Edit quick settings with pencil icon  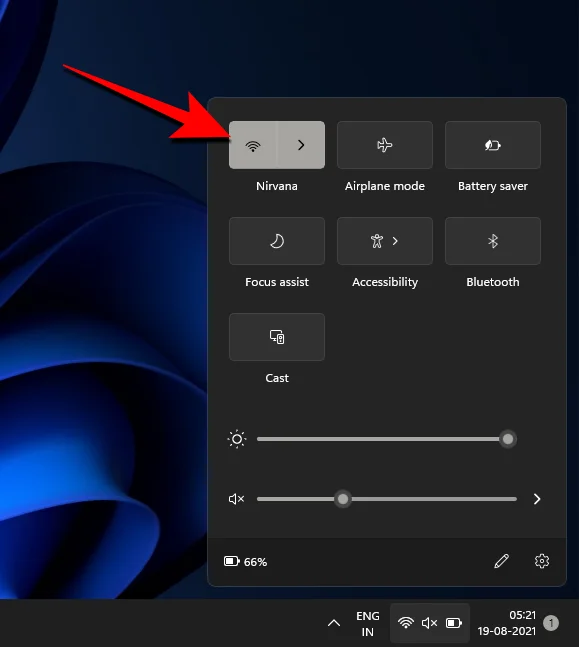click(501, 561)
